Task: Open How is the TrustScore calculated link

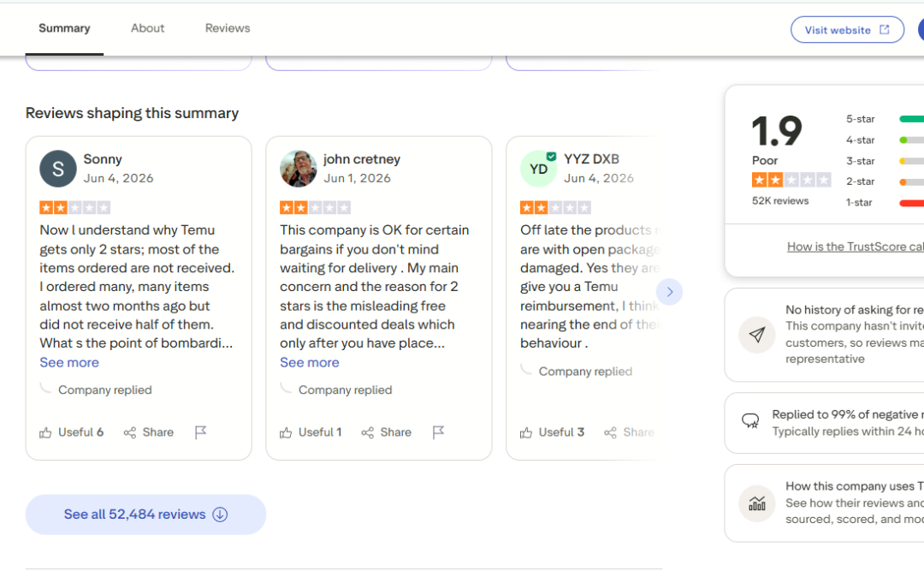Action: pyautogui.click(x=856, y=247)
